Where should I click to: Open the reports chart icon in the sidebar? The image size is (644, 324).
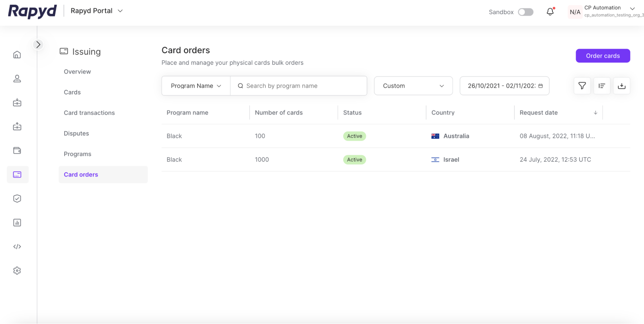point(17,222)
